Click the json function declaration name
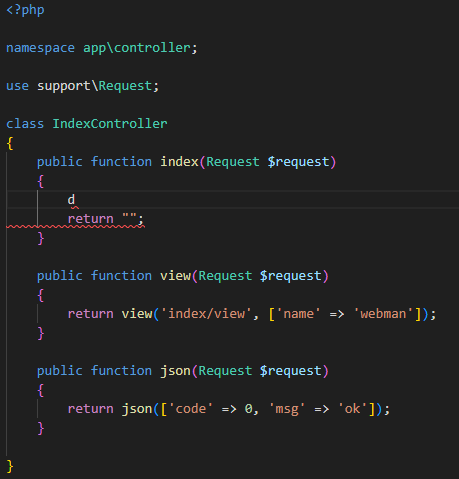459x479 pixels. coord(175,371)
